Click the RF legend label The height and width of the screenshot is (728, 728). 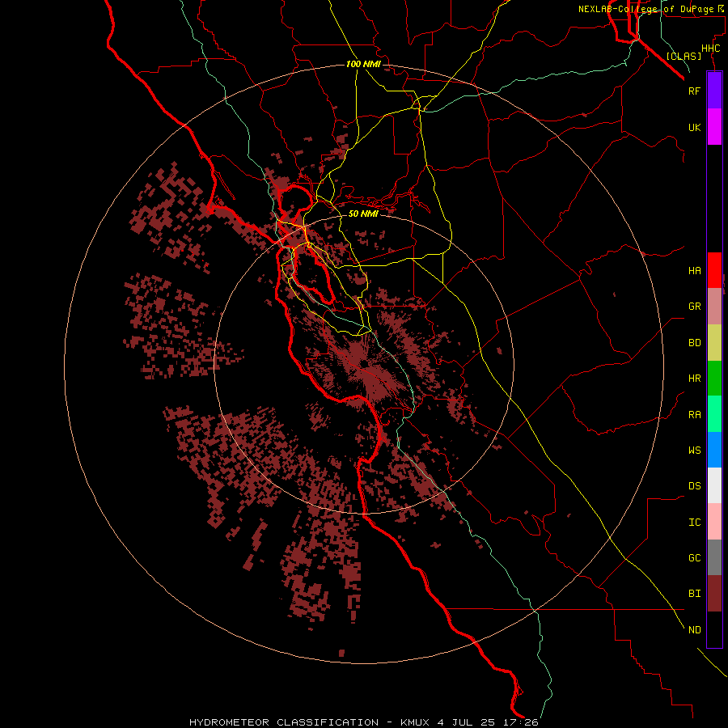694,91
